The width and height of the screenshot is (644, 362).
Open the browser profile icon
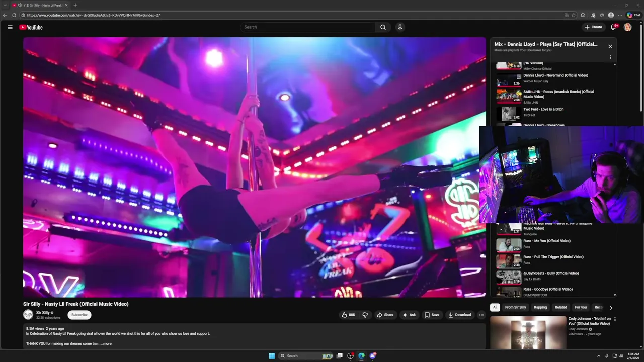click(x=611, y=15)
